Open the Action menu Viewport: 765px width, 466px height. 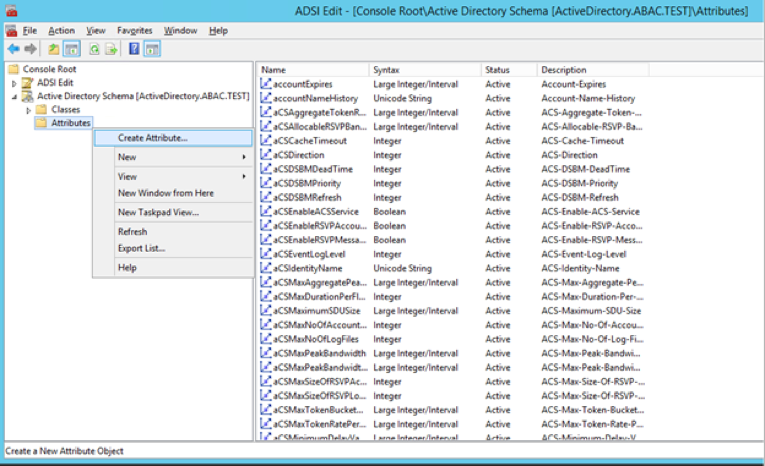[61, 31]
